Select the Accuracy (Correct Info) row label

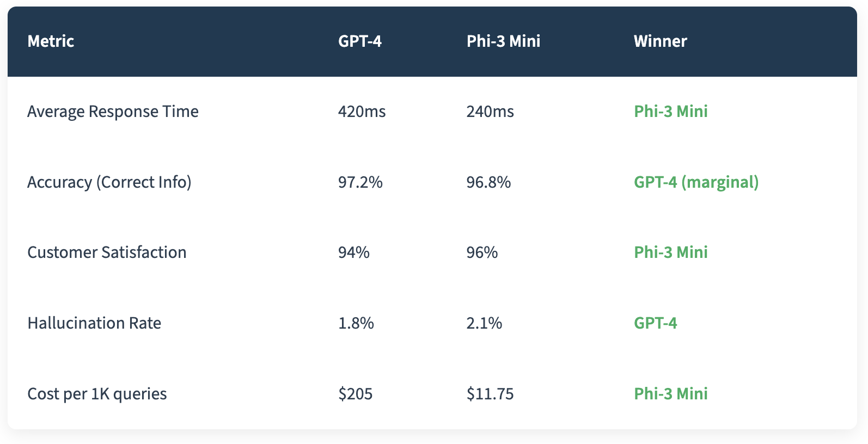[109, 182]
